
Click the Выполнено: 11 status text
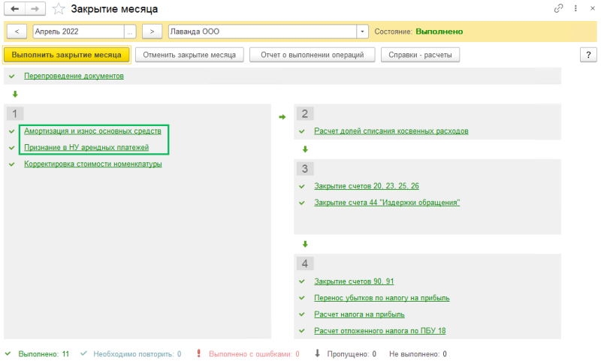pyautogui.click(x=44, y=354)
